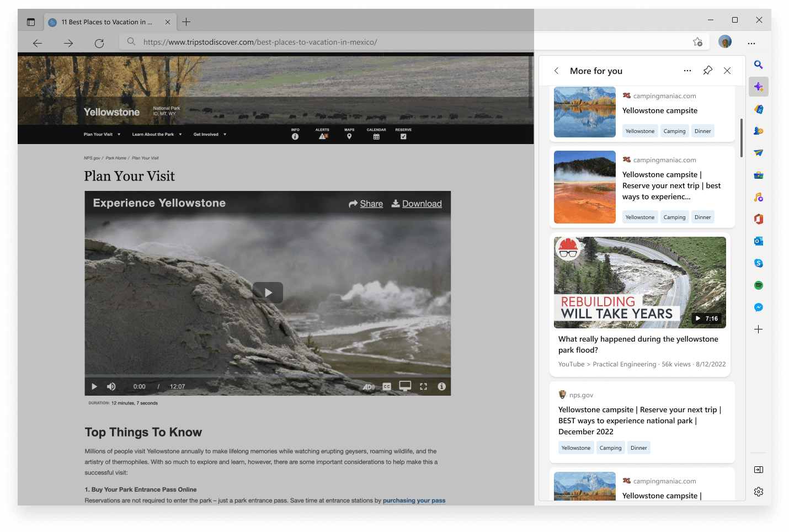Launch Skype from the sidebar
The height and width of the screenshot is (532, 789).
pos(759,263)
